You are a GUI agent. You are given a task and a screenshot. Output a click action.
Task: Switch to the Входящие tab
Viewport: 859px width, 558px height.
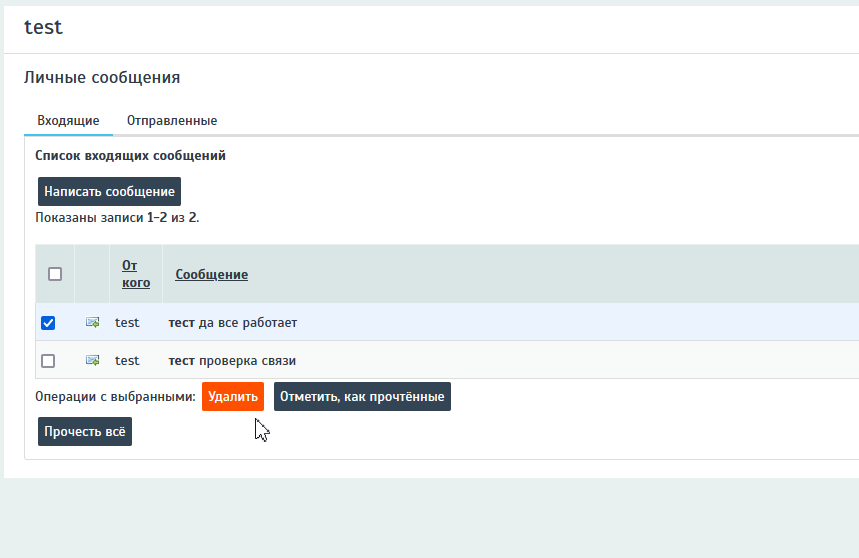pyautogui.click(x=68, y=121)
